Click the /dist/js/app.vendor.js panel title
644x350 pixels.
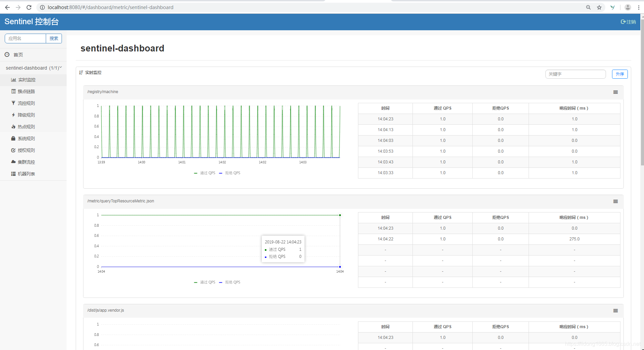[106, 310]
